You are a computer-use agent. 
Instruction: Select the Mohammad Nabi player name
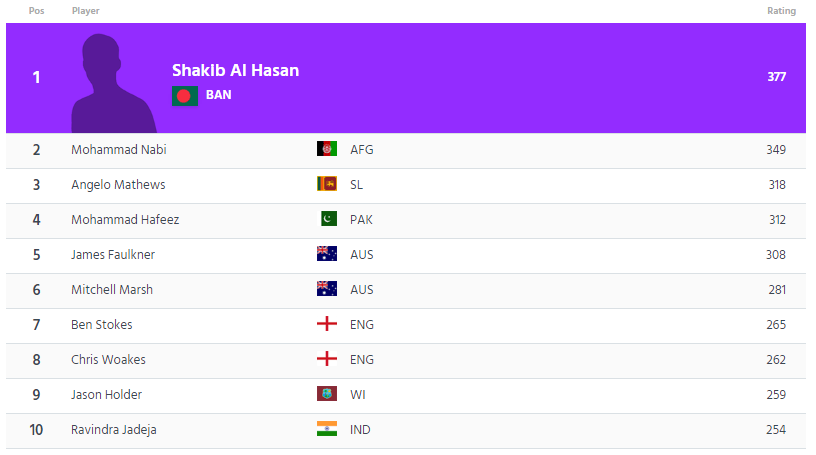click(x=119, y=150)
